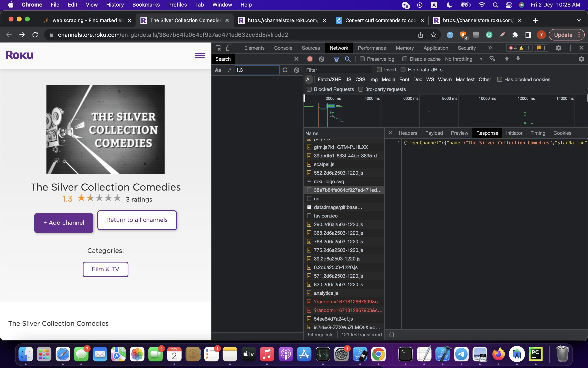Check 3rd-party requests
588x368 pixels.
pos(361,89)
